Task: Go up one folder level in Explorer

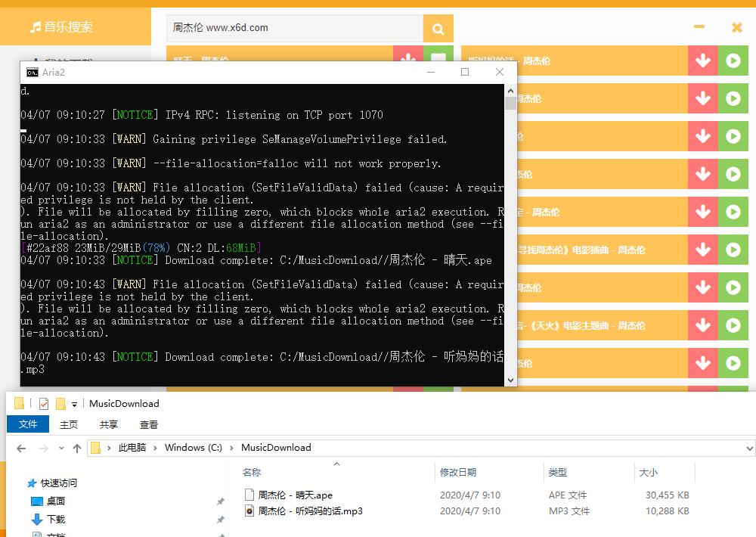Action: click(76, 448)
